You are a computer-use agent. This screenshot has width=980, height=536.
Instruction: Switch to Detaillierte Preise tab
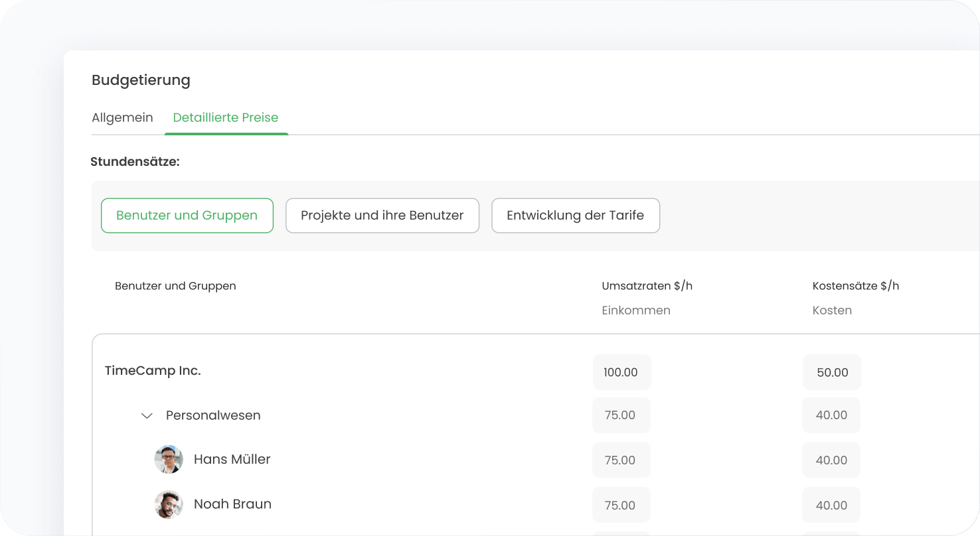point(226,117)
